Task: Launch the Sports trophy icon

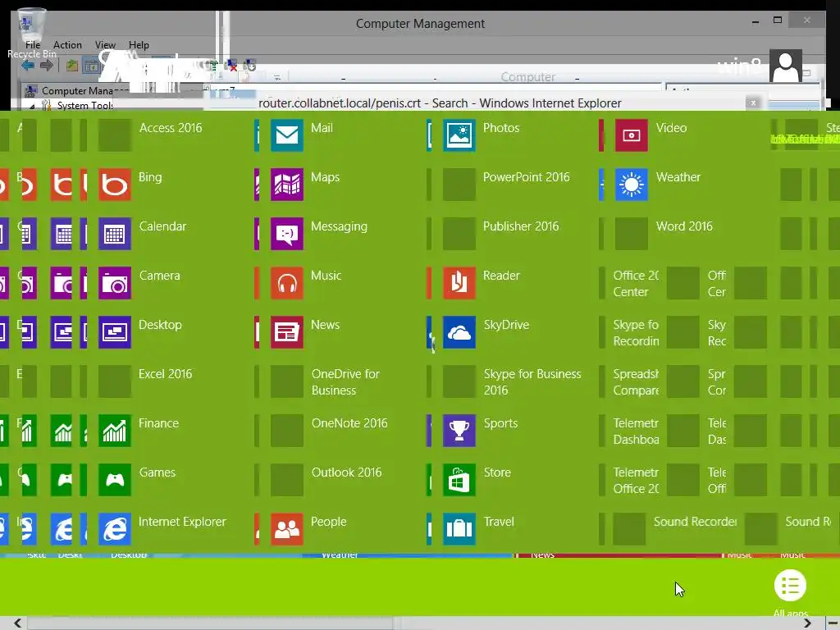Action: point(459,431)
